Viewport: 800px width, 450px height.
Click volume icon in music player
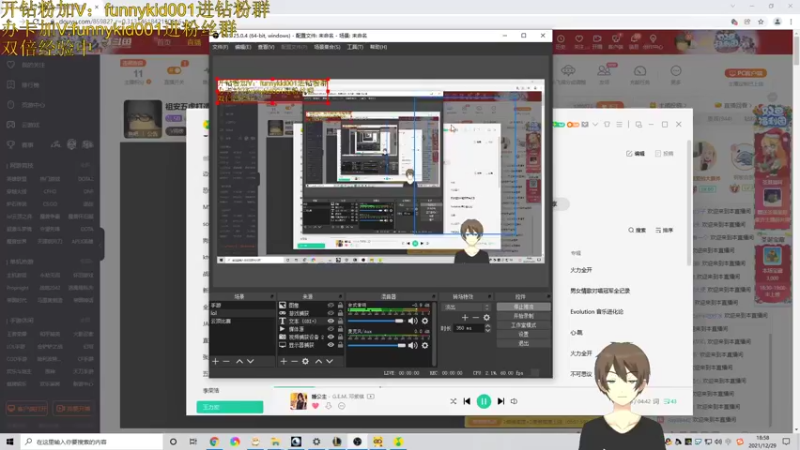pyautogui.click(x=514, y=402)
